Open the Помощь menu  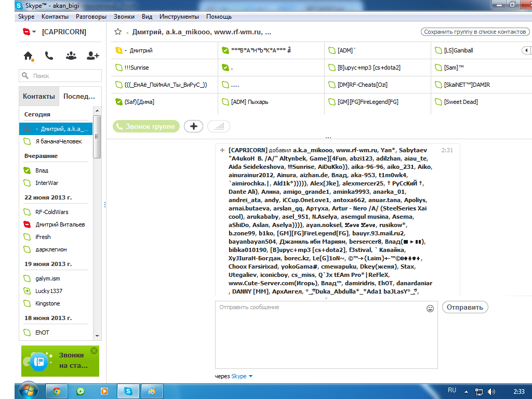pyautogui.click(x=219, y=17)
